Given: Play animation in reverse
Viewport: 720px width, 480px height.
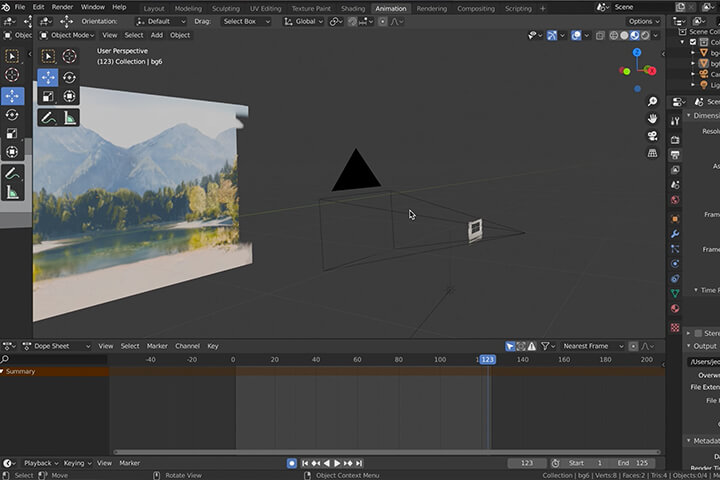Looking at the screenshot, I should point(326,463).
